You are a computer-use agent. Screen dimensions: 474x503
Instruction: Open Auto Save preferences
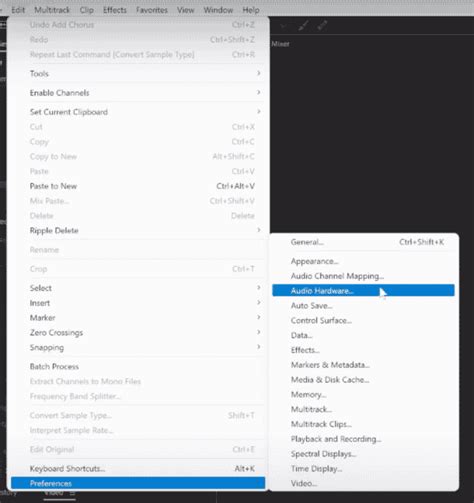coord(363,306)
